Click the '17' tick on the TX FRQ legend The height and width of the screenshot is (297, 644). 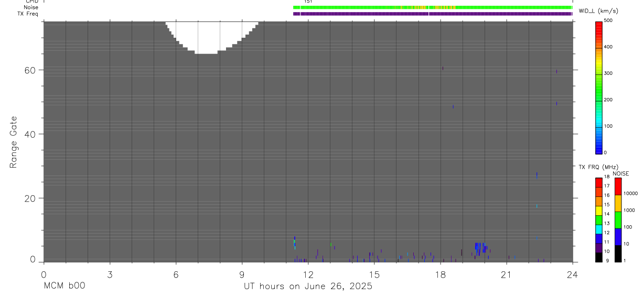tap(607, 186)
